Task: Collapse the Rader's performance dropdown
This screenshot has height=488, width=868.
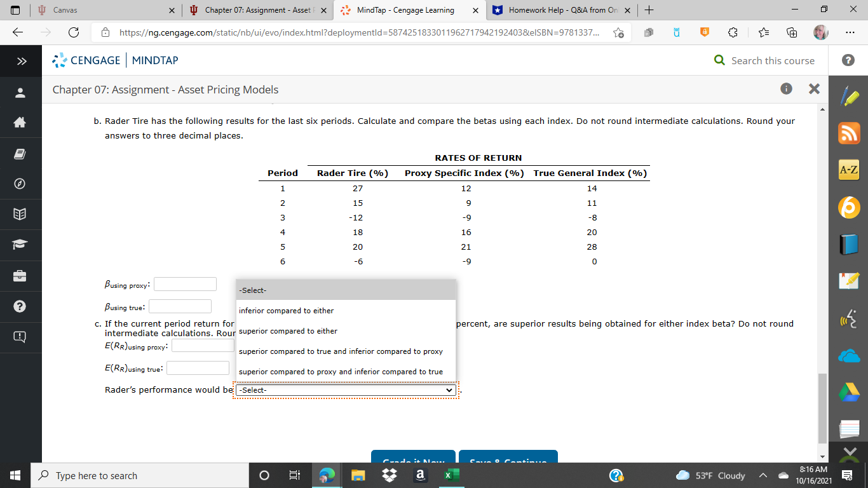Action: (x=346, y=390)
